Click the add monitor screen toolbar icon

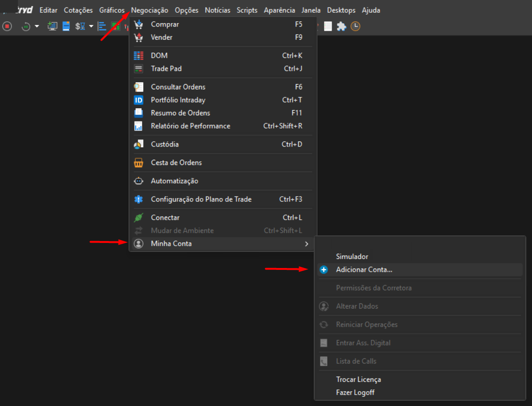coord(52,26)
